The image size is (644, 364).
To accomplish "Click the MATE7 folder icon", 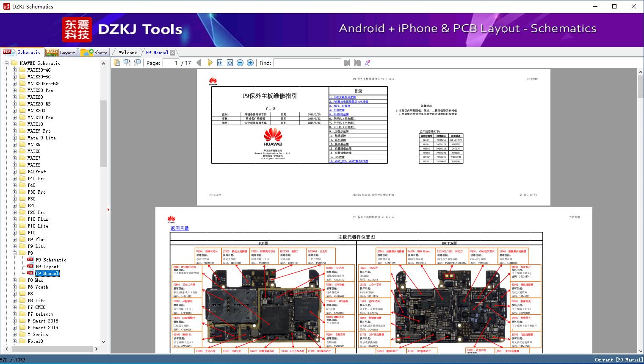I will coord(22,158).
